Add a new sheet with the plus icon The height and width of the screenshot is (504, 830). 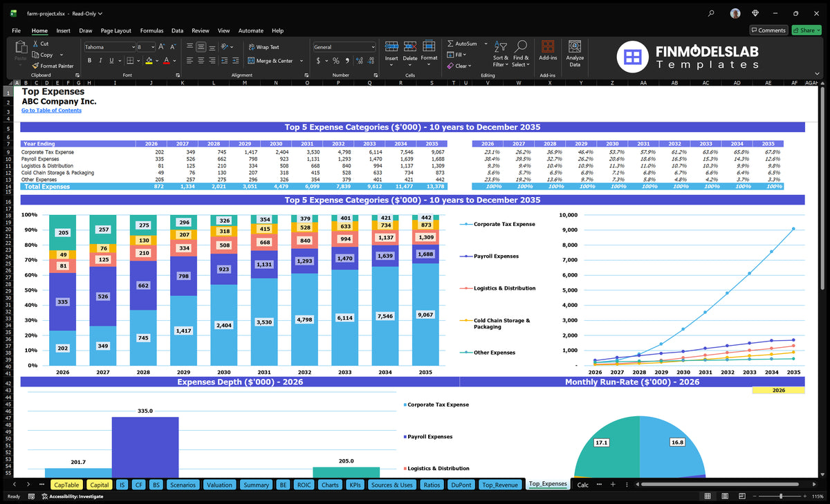613,485
